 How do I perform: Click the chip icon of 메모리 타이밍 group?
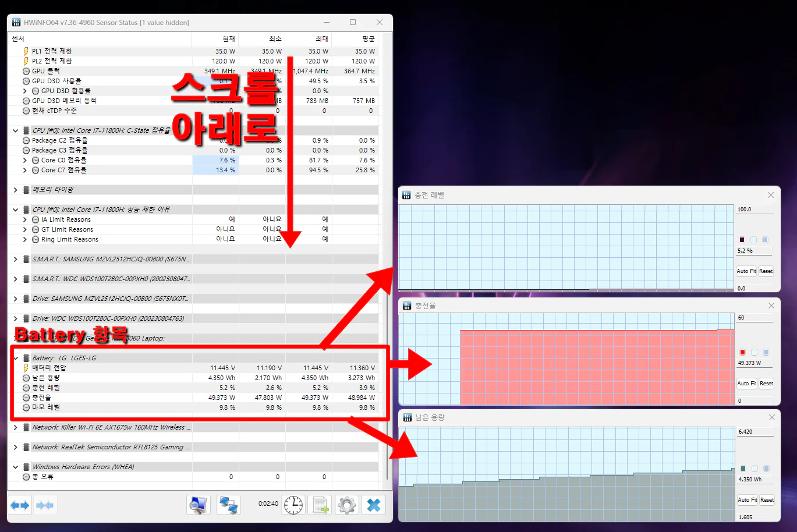(x=26, y=190)
